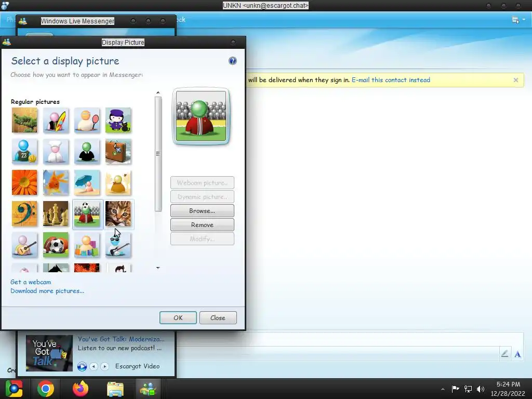532x399 pixels.
Task: Go to previous Escargot Video item
Action: click(x=94, y=366)
